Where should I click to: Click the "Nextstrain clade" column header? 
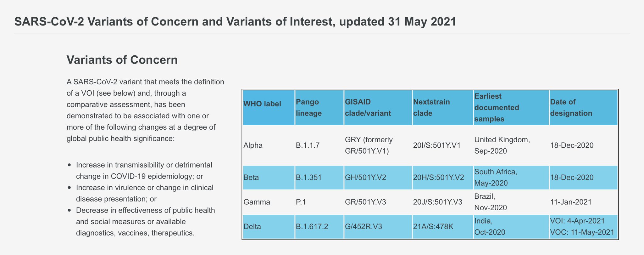click(x=431, y=108)
